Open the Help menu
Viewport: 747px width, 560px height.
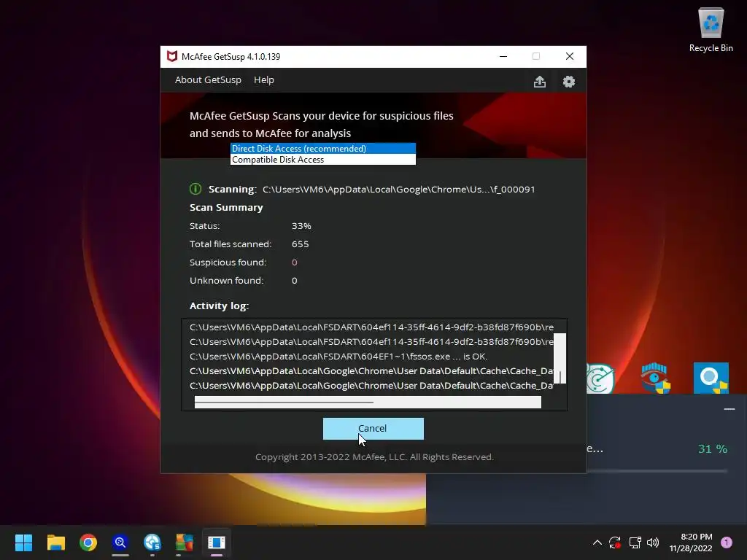pos(263,80)
